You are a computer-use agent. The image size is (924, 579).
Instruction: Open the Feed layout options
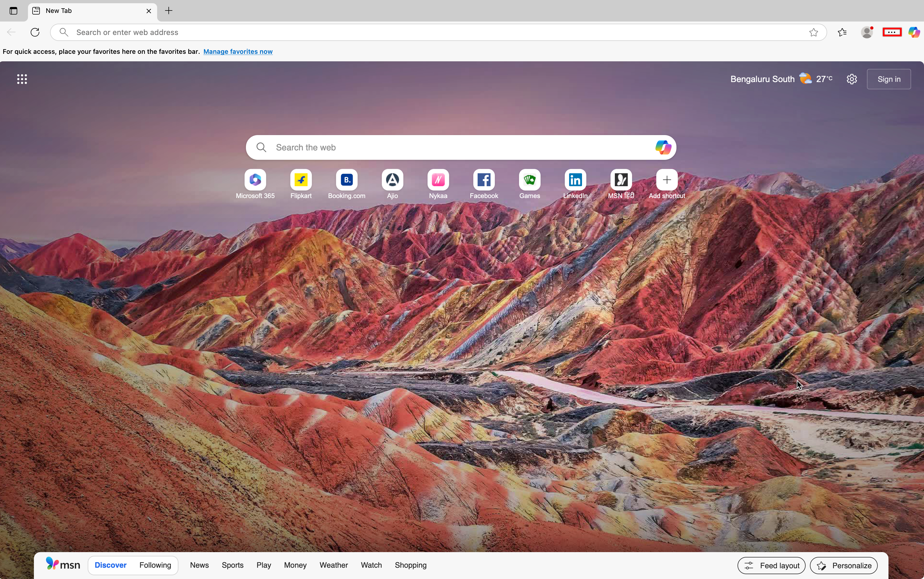pyautogui.click(x=771, y=566)
